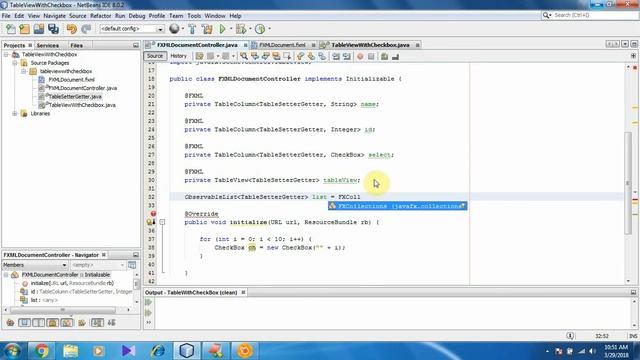
Task: Switch to the Files tab
Action: click(x=76, y=45)
